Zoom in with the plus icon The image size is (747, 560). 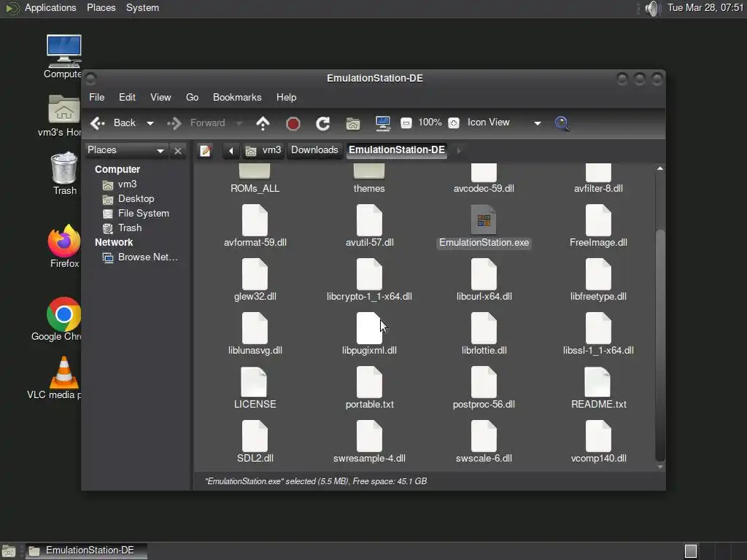pos(454,122)
